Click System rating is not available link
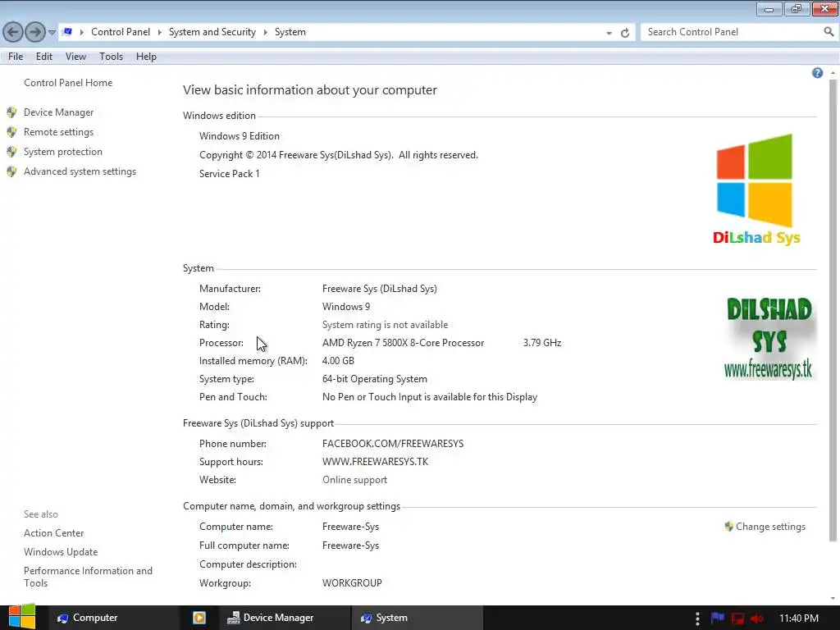This screenshot has width=840, height=630. pyautogui.click(x=385, y=325)
